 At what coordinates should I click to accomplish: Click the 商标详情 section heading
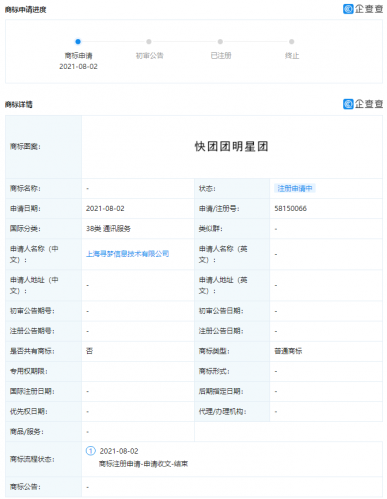[x=19, y=104]
